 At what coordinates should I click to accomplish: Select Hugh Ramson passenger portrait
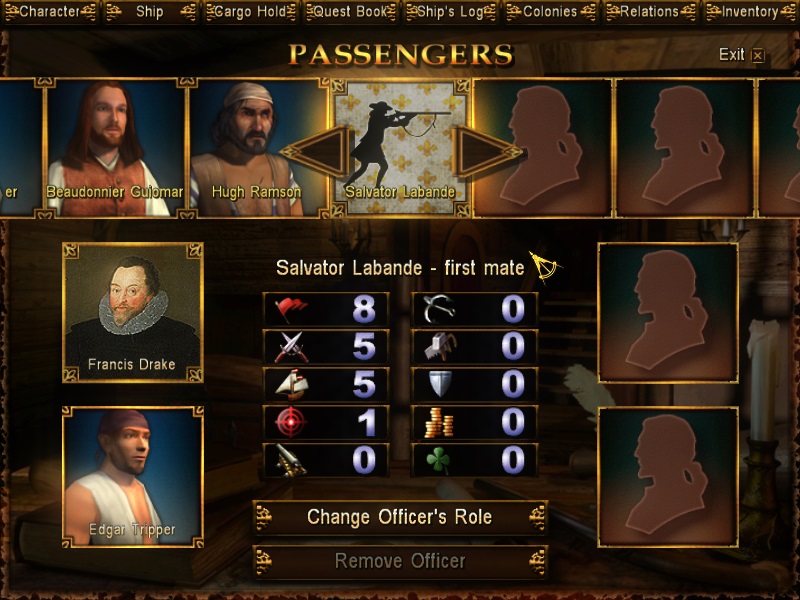[x=257, y=148]
